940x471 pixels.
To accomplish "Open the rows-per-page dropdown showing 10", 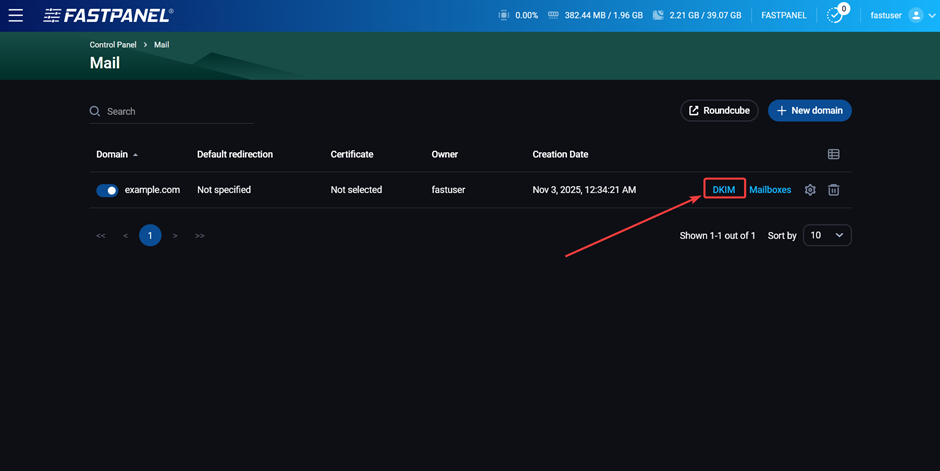I will click(x=827, y=235).
